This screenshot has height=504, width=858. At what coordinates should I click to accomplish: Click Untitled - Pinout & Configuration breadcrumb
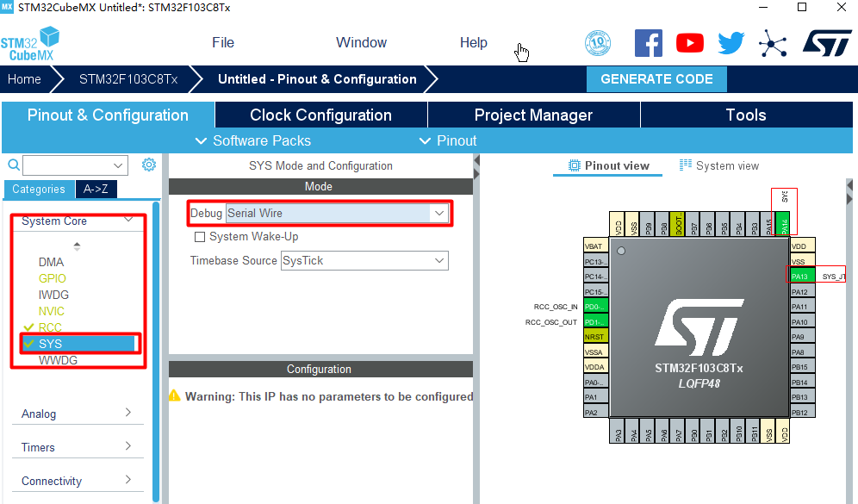pos(317,79)
